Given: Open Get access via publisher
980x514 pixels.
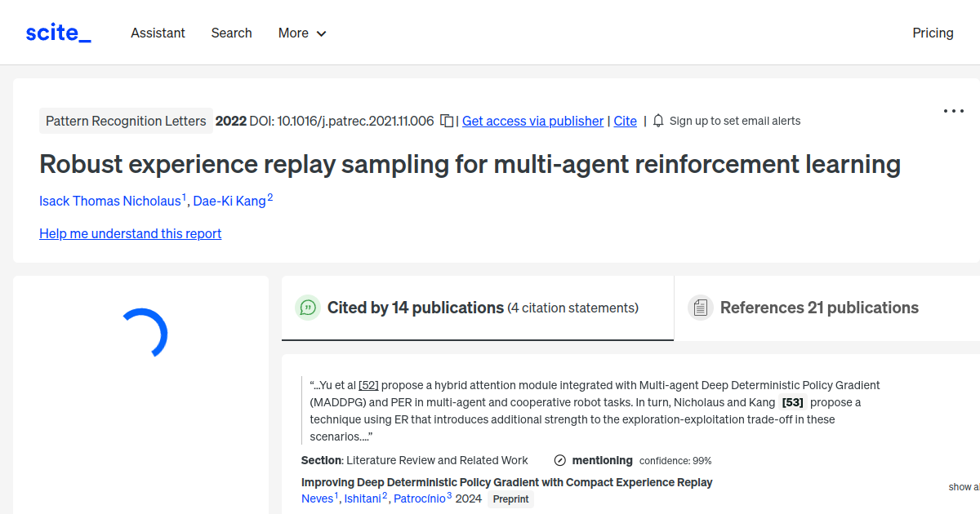Looking at the screenshot, I should tap(532, 121).
